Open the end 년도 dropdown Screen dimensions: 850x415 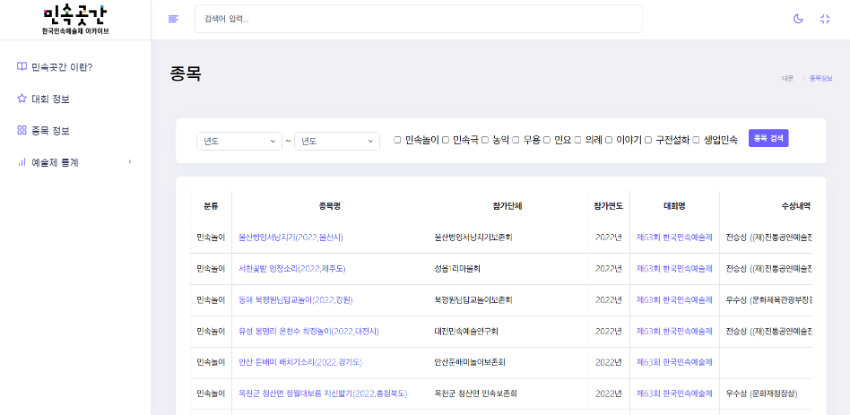point(337,142)
